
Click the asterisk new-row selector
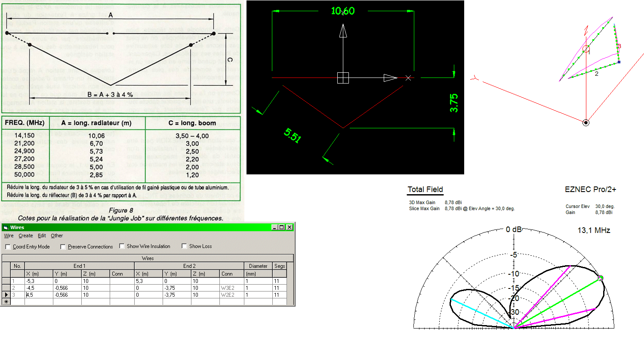pyautogui.click(x=6, y=302)
